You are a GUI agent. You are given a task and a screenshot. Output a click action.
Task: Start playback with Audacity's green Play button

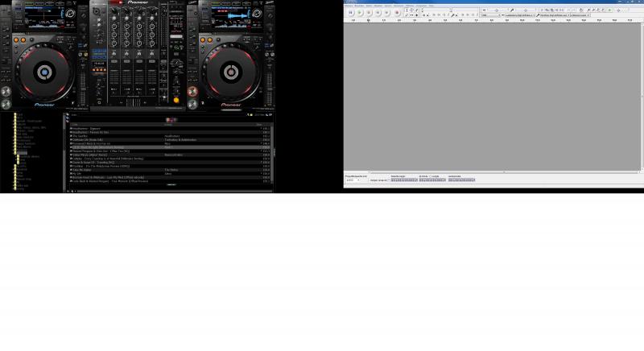pos(360,13)
